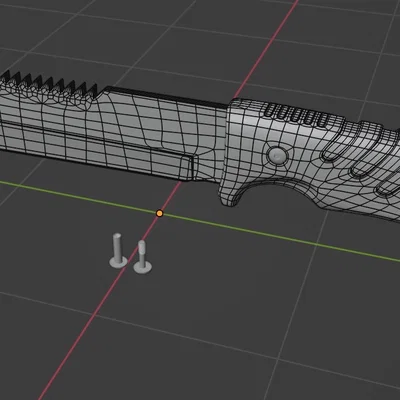The width and height of the screenshot is (400, 400).
Task: Select the right standalone rivet pin object
Action: pyautogui.click(x=142, y=257)
